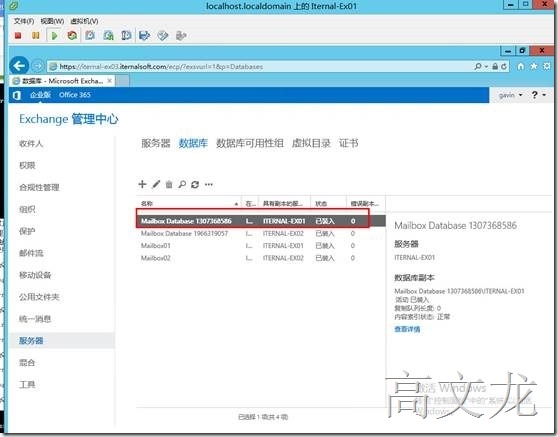Switch to the 数据库 tab

193,143
